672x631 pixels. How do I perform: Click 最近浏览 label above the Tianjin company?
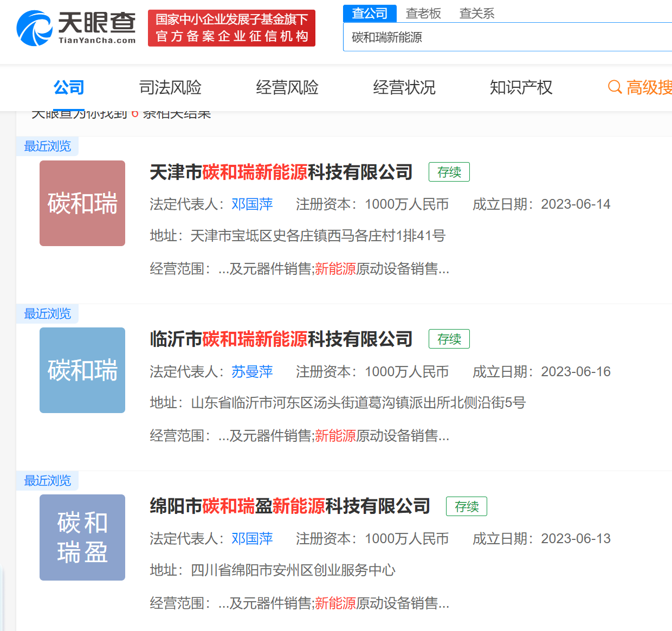pyautogui.click(x=48, y=146)
